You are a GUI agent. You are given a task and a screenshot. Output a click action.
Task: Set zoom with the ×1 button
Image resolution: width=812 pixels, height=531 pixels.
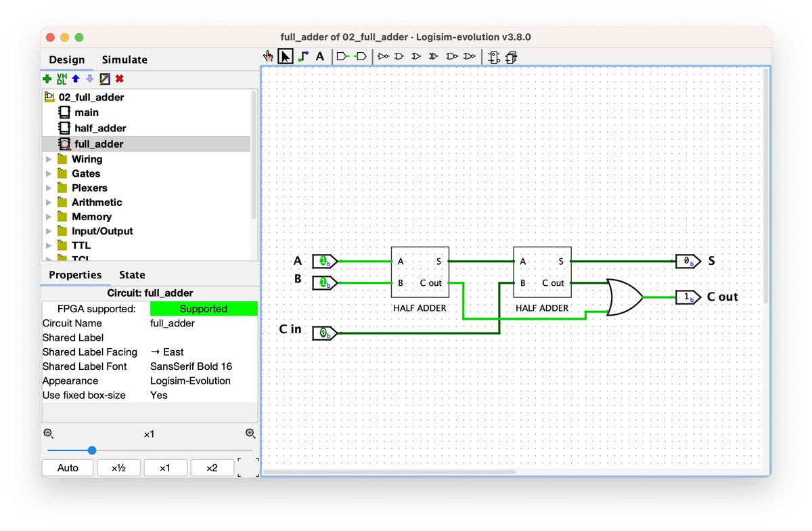click(x=165, y=468)
